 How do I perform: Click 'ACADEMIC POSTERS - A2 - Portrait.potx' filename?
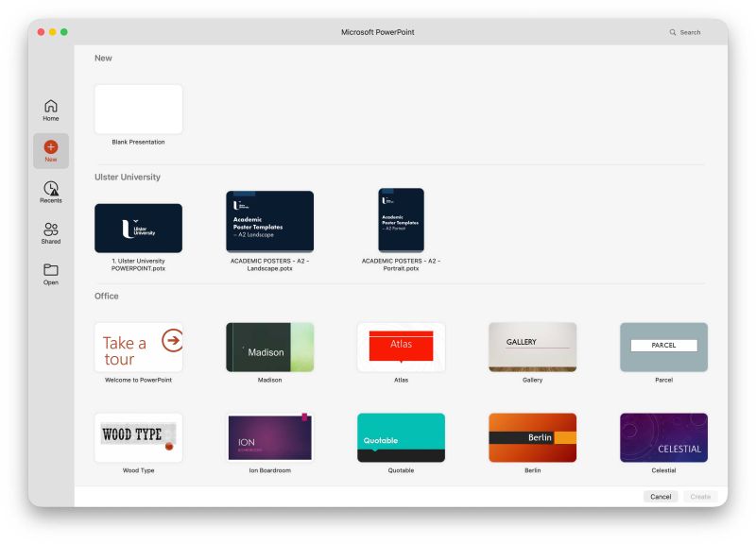click(x=401, y=264)
